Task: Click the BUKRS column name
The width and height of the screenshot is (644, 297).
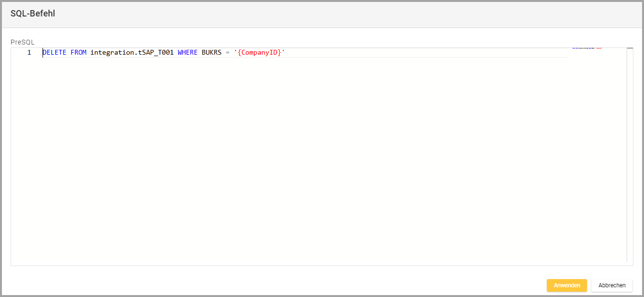Action: (x=211, y=52)
